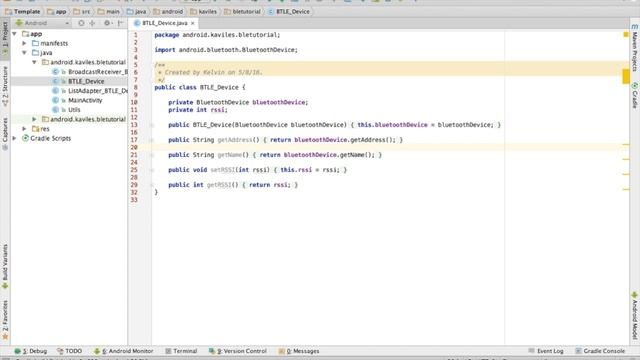
Task: Expand the Gradle Scripts node
Action: pyautogui.click(x=15, y=138)
